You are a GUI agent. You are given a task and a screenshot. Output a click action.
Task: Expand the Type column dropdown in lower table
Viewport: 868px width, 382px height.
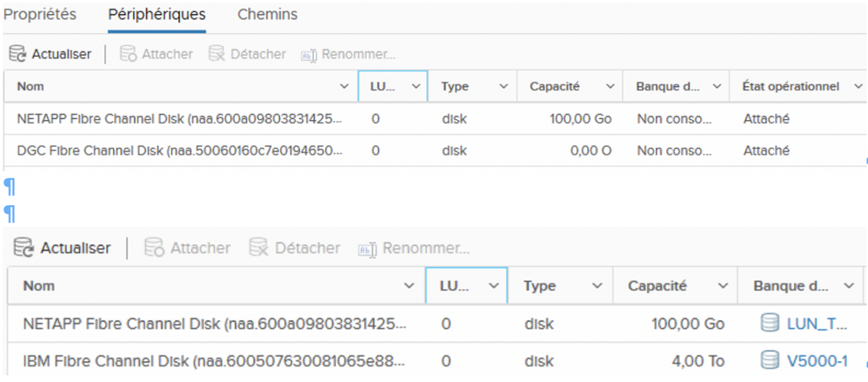point(598,285)
